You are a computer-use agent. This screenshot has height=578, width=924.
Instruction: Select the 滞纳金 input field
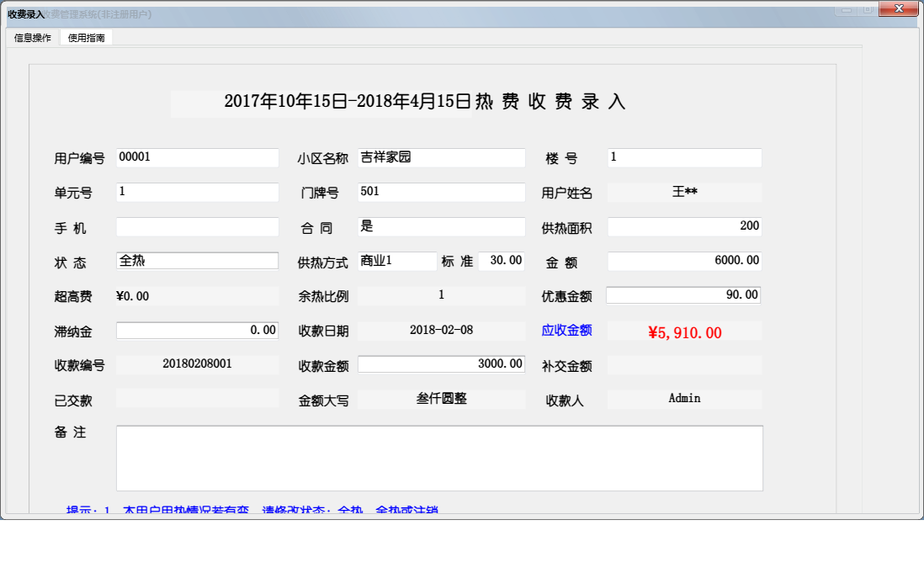click(197, 329)
